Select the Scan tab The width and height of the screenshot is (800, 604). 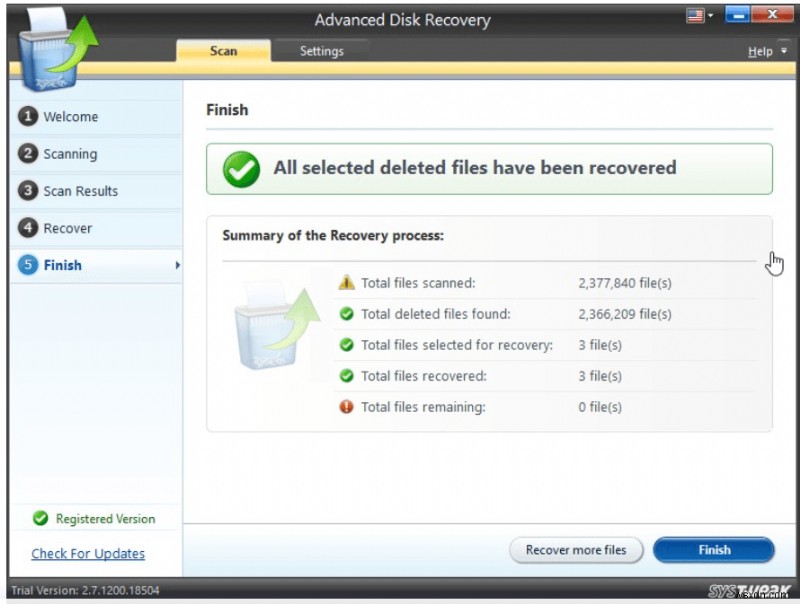click(x=223, y=50)
